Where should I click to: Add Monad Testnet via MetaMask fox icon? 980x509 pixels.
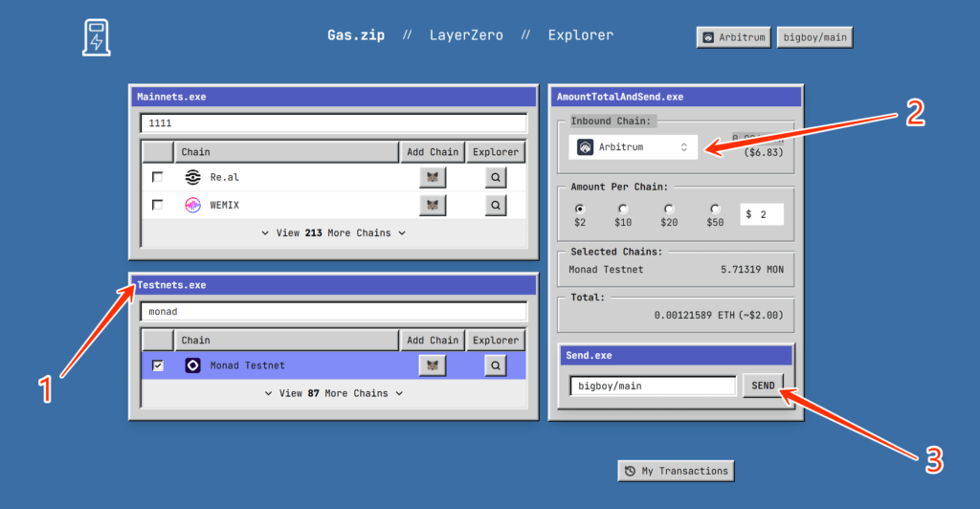tap(433, 365)
